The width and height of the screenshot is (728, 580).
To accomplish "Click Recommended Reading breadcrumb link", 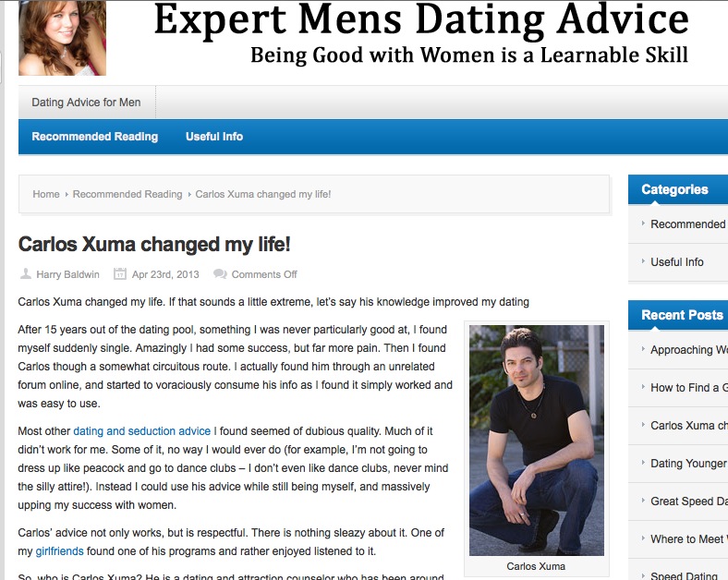I will click(x=127, y=194).
